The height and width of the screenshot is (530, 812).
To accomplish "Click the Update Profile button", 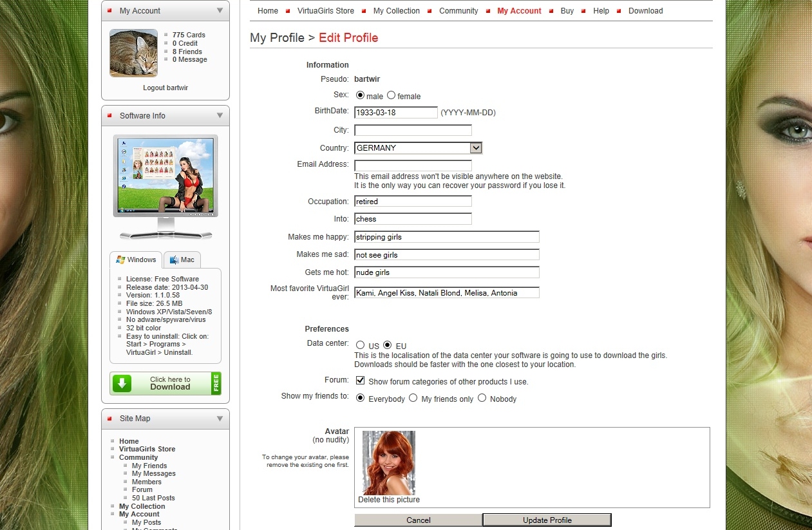I will coord(547,520).
